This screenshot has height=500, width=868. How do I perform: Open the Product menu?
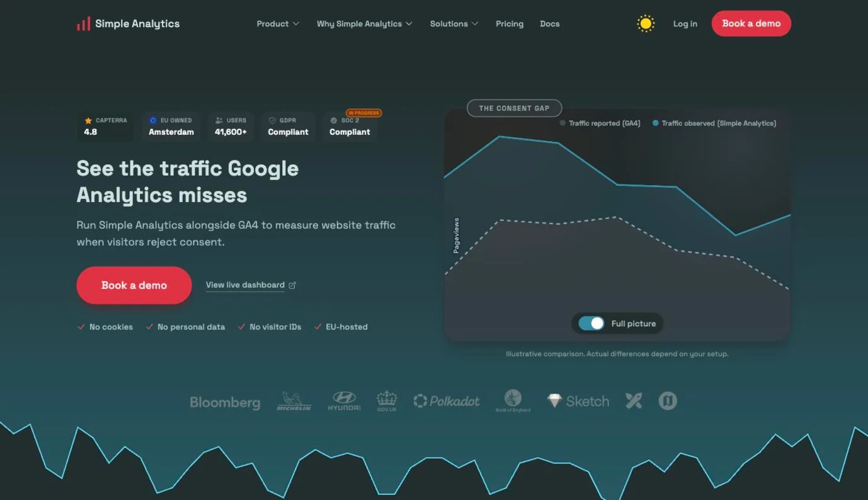[278, 24]
